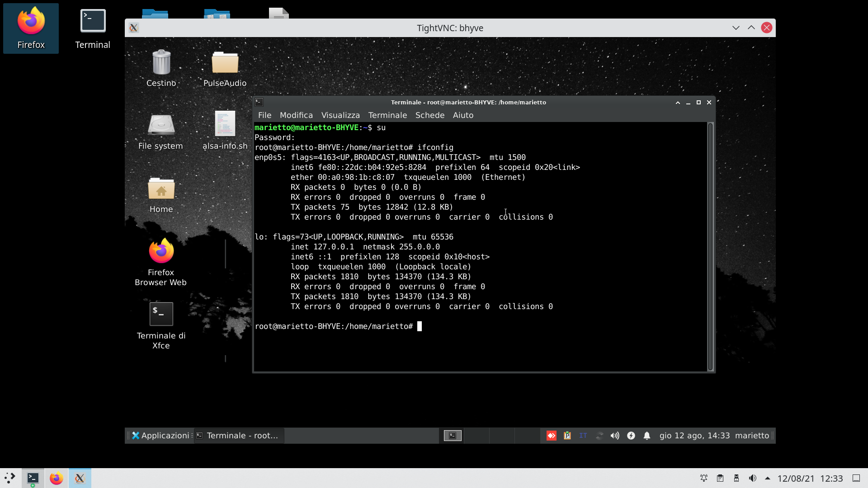Open the Cestino trash icon
This screenshot has width=868, height=488.
[161, 63]
